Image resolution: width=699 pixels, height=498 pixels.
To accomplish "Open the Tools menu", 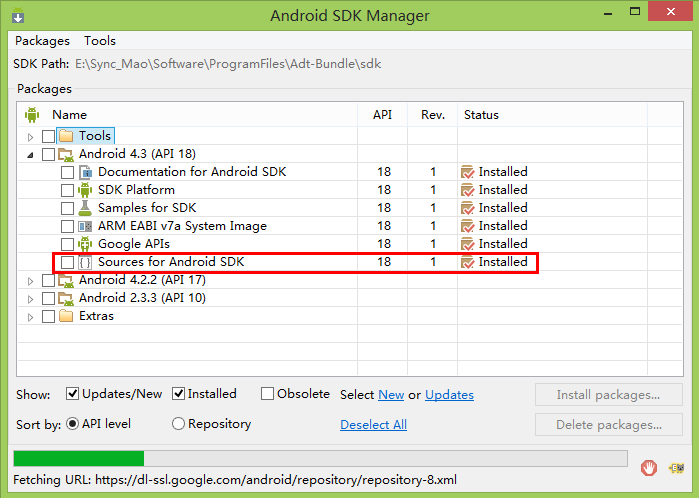I will [100, 41].
